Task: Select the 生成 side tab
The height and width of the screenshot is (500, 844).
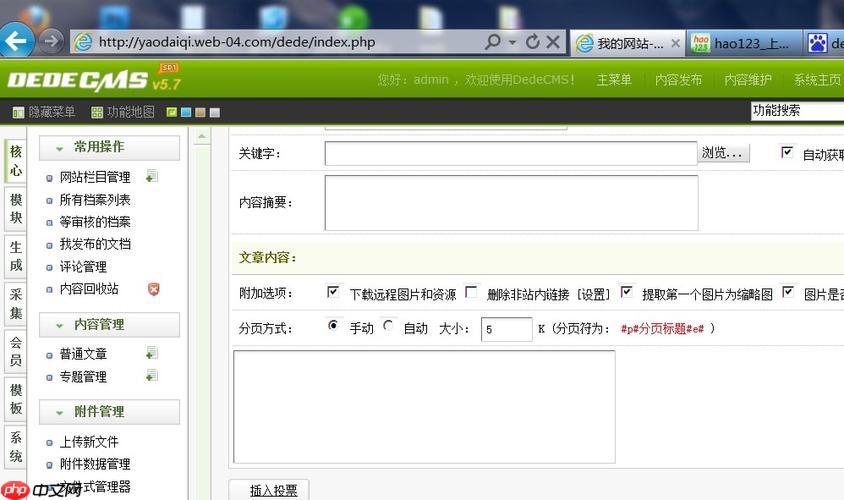Action: (x=16, y=256)
